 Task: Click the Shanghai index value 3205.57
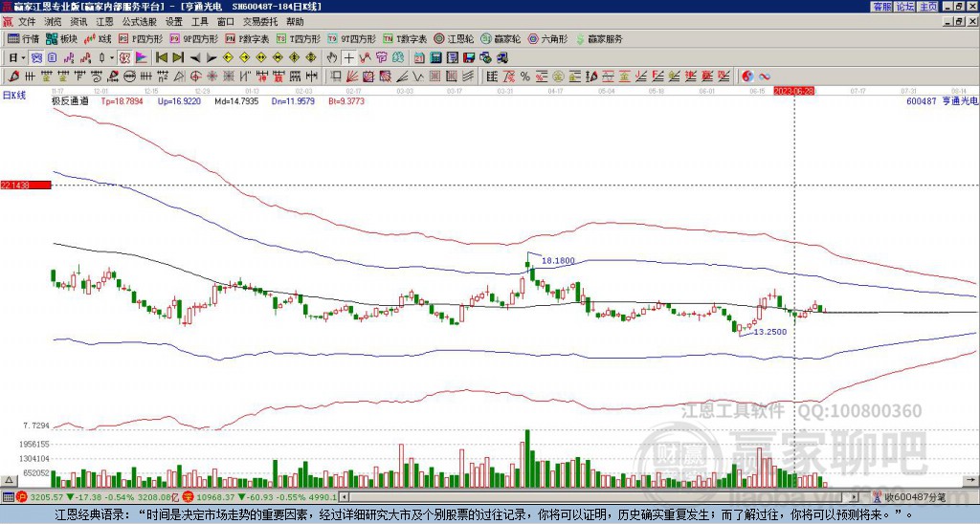click(x=46, y=497)
